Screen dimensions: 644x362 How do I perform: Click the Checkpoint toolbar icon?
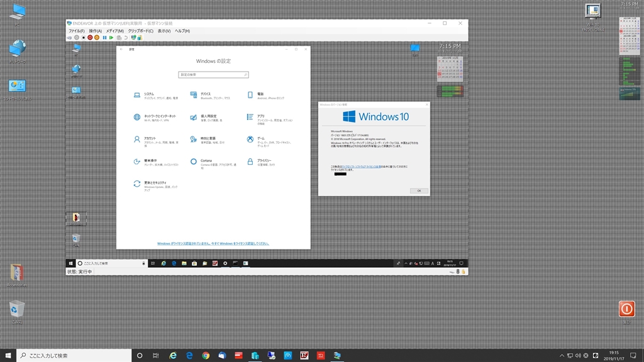coord(119,38)
